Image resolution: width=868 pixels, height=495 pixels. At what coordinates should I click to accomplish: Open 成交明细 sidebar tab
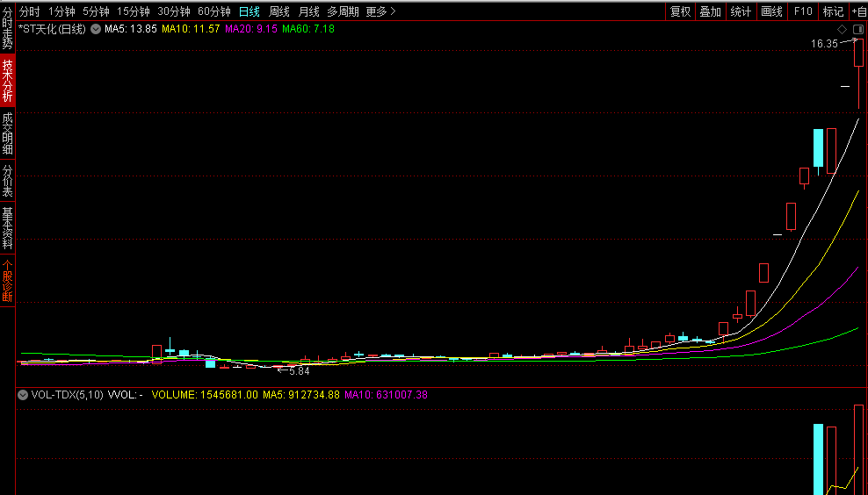pos(8,133)
